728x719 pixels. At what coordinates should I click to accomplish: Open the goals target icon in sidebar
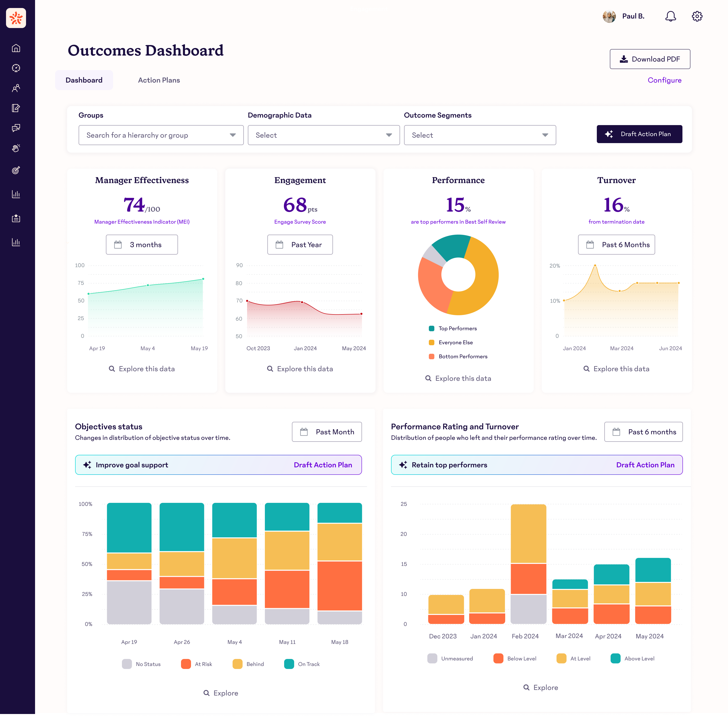pyautogui.click(x=16, y=170)
